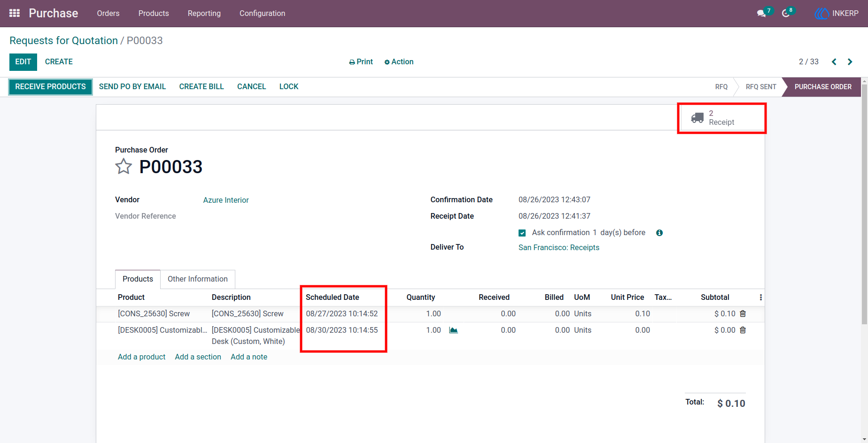Click the EDIT button

pyautogui.click(x=23, y=62)
